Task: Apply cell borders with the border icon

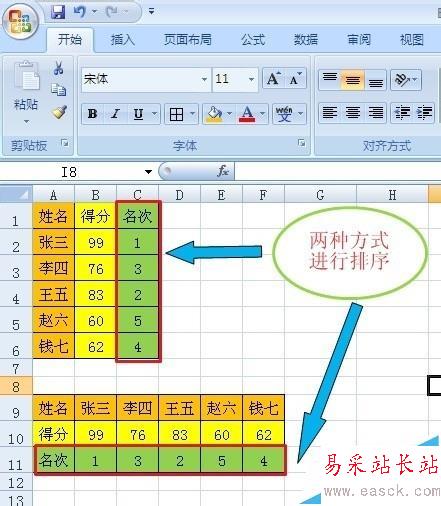Action: tap(176, 114)
